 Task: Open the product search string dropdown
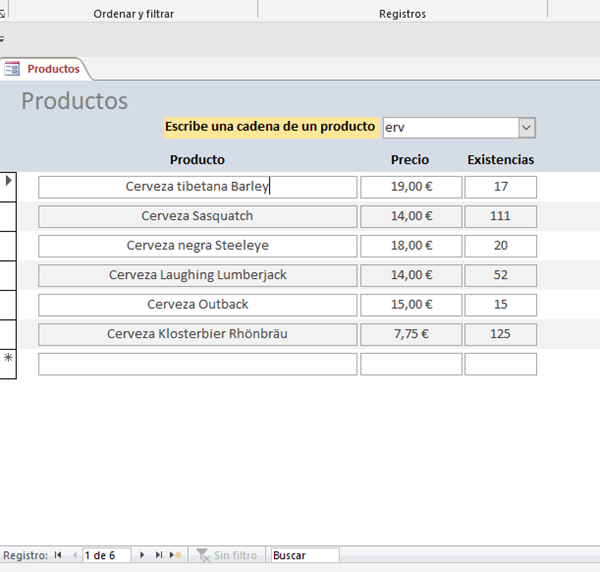coord(527,128)
